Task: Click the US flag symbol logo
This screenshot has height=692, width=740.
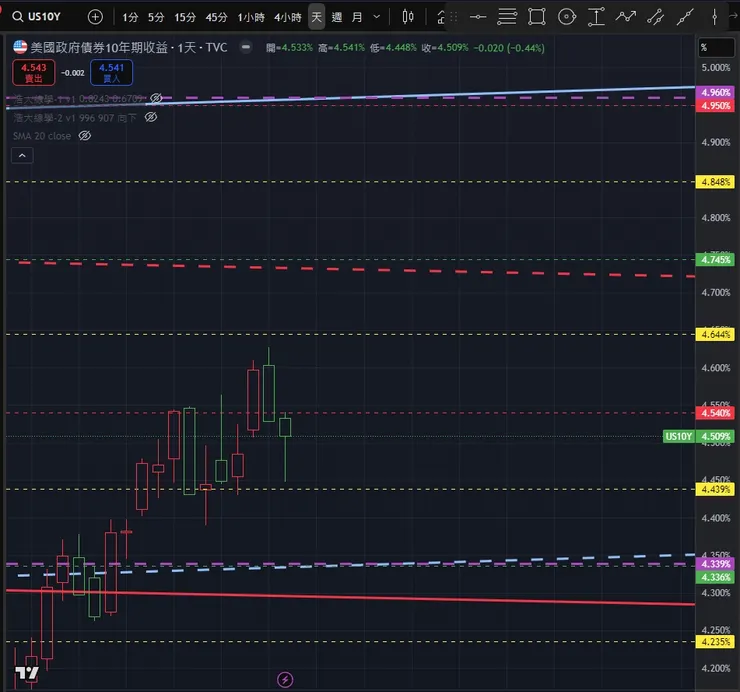Action: (x=20, y=47)
